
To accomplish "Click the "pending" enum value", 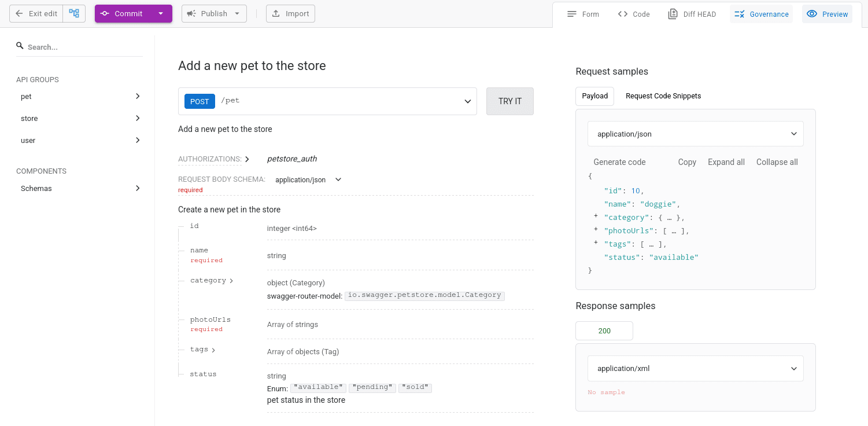I will coord(372,387).
